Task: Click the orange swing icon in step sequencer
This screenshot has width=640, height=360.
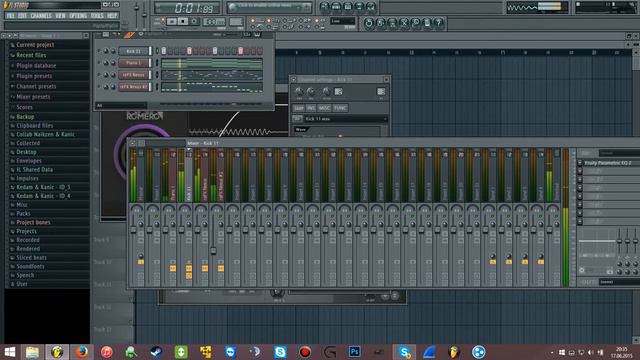Action: click(x=129, y=35)
